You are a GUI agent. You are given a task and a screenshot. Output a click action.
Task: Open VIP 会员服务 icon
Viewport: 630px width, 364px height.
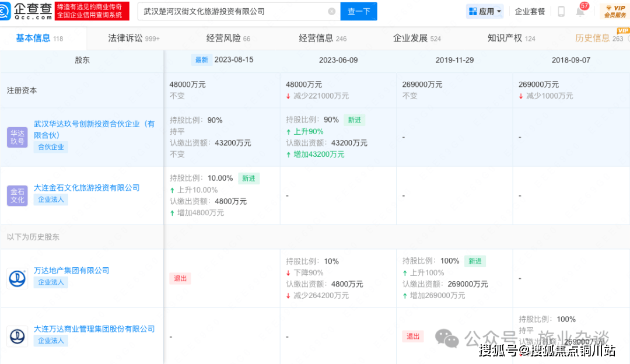point(615,11)
